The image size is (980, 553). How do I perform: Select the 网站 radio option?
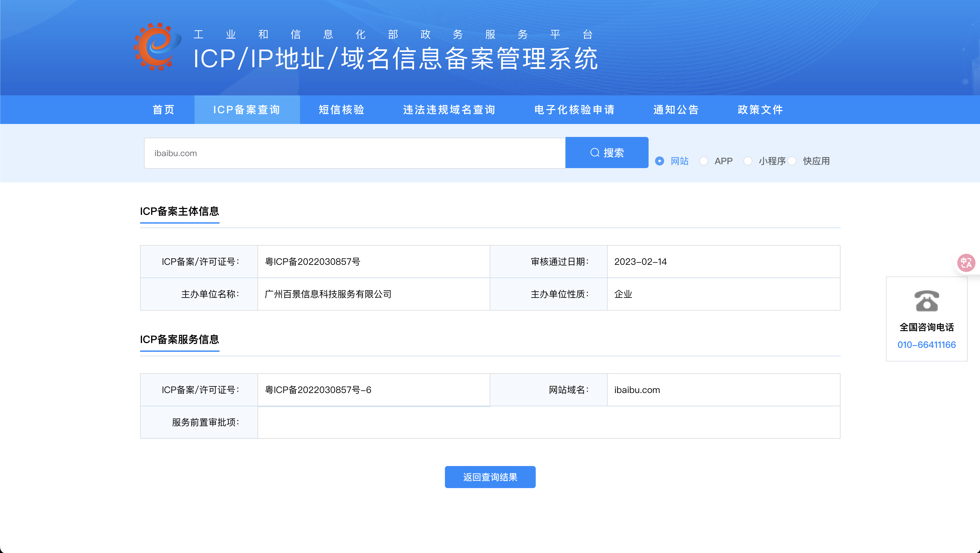(660, 161)
